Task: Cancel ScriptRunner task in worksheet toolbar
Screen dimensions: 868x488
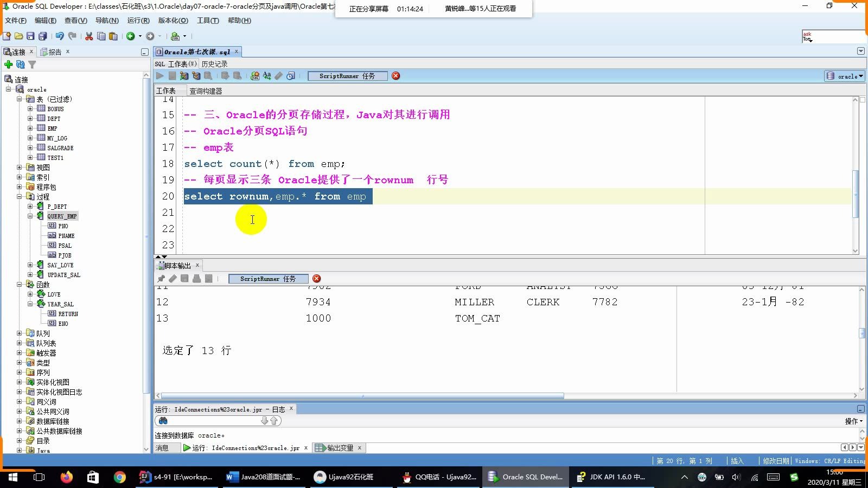Action: tap(396, 76)
